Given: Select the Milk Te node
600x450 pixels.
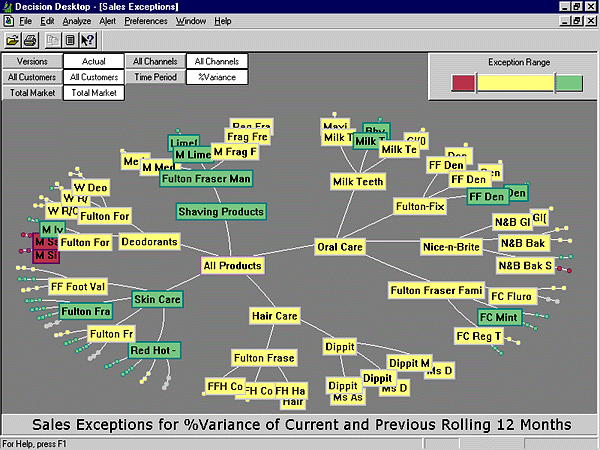Looking at the screenshot, I should click(399, 150).
